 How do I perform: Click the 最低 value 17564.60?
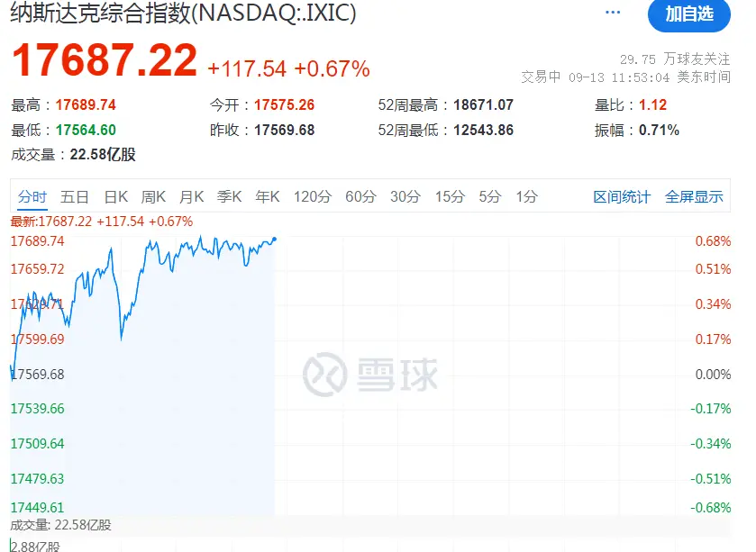[x=86, y=130]
